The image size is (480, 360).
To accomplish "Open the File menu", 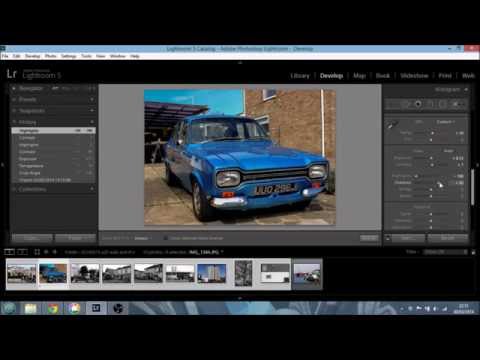I will [x=5, y=56].
